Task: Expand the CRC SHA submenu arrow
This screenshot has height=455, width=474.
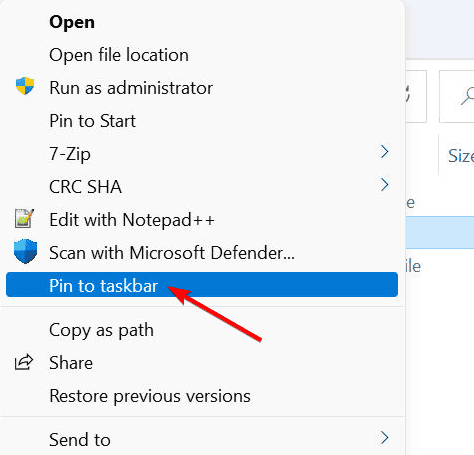Action: coord(385,184)
